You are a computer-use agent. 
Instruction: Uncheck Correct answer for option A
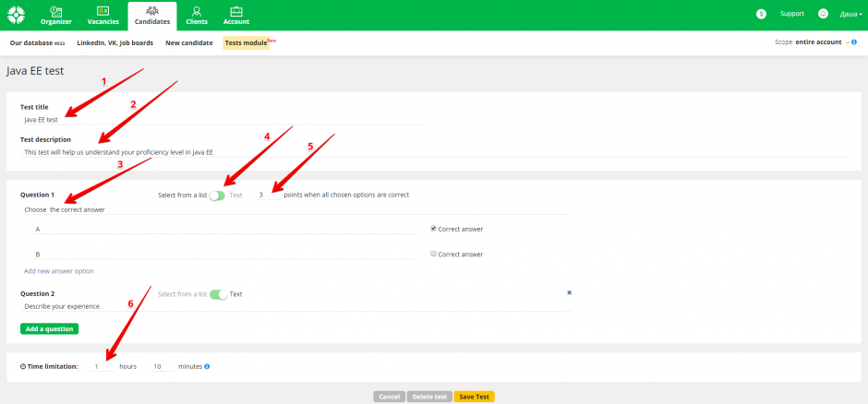coord(433,229)
